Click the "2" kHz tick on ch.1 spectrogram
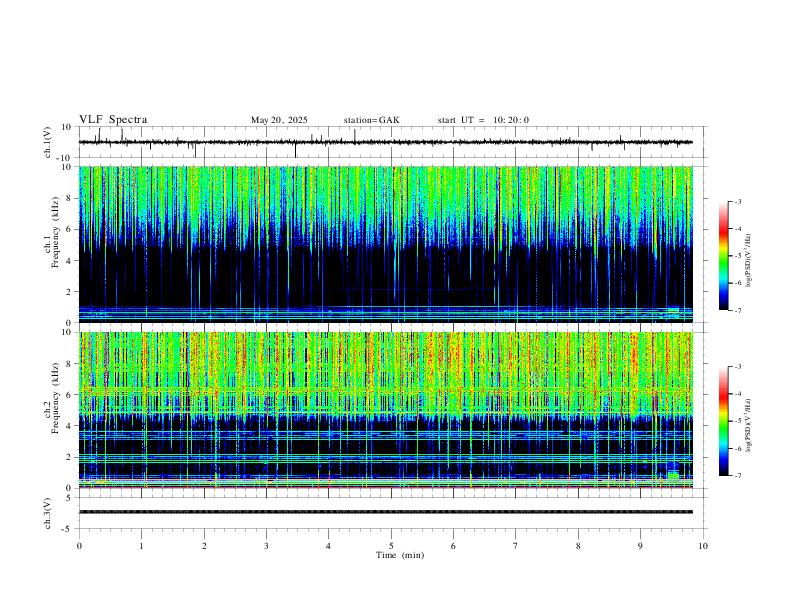This screenshot has width=792, height=612. (70, 292)
